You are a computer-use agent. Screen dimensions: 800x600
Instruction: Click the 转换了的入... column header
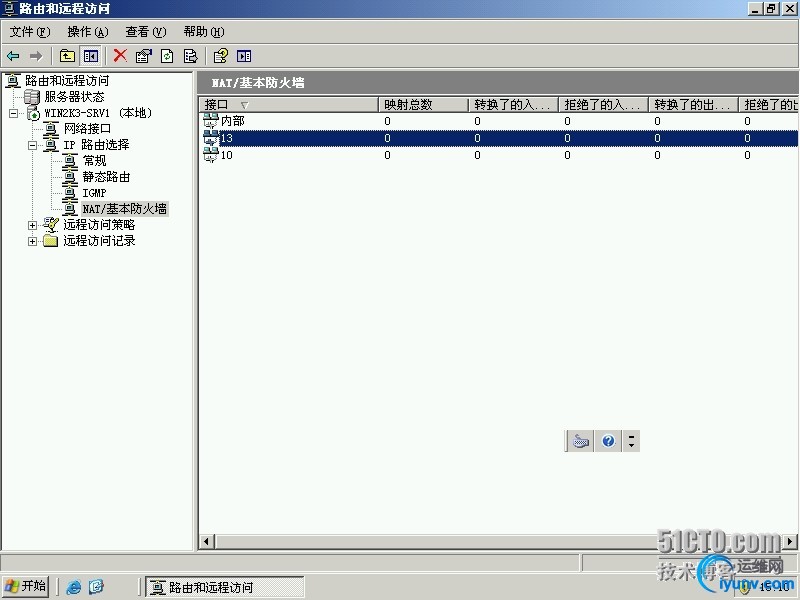click(x=513, y=105)
